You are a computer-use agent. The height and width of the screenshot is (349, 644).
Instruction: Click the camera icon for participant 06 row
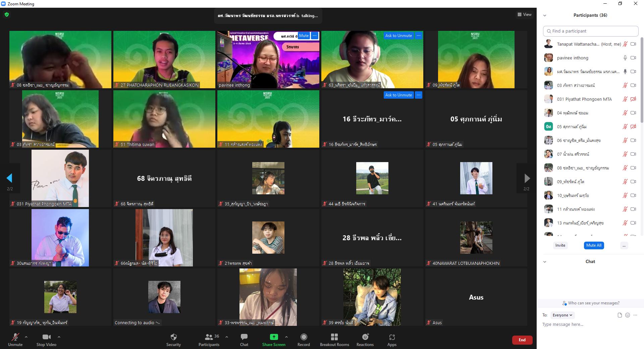pos(633,140)
